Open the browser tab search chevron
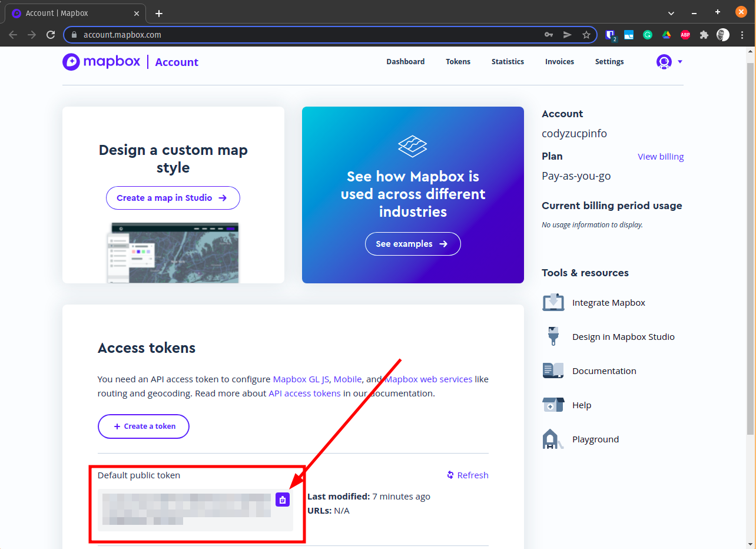Viewport: 756px width, 549px height. point(671,12)
